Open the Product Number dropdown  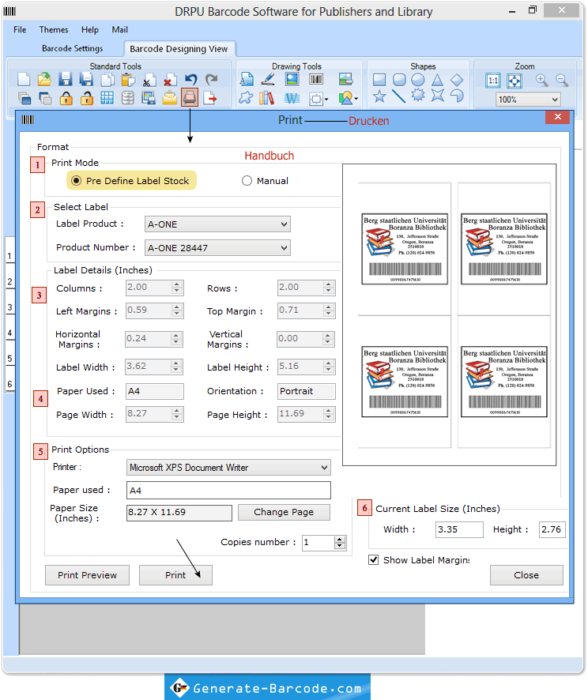click(217, 248)
